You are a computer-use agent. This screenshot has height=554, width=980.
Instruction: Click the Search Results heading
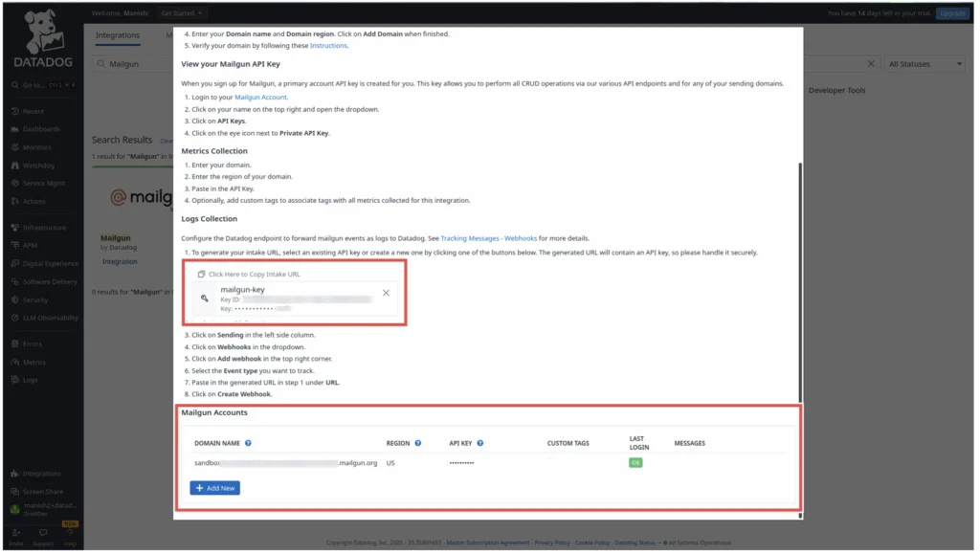(122, 140)
